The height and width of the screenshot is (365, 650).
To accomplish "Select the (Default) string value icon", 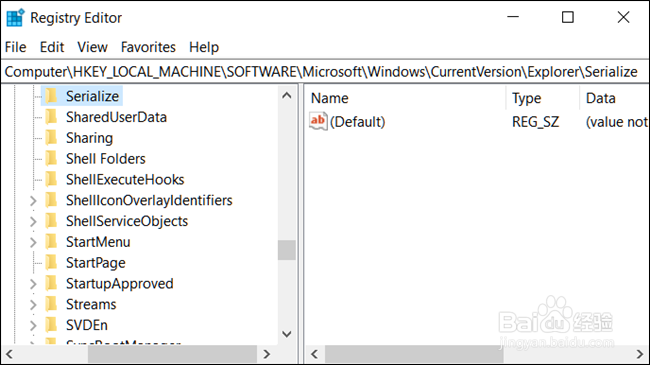I will [318, 122].
